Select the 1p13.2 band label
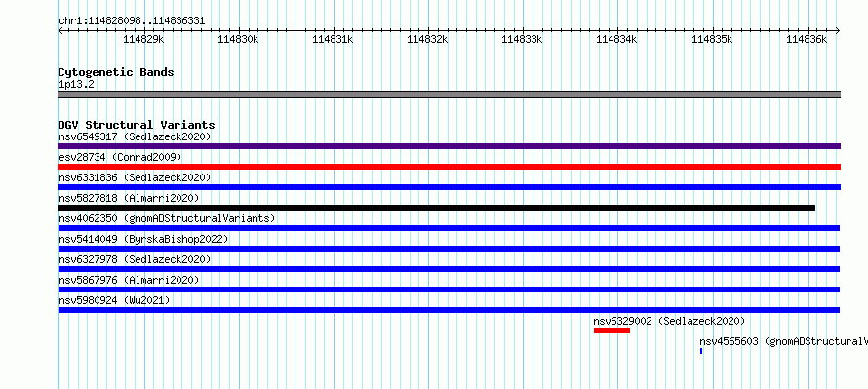This screenshot has height=389, width=868. coord(76,85)
